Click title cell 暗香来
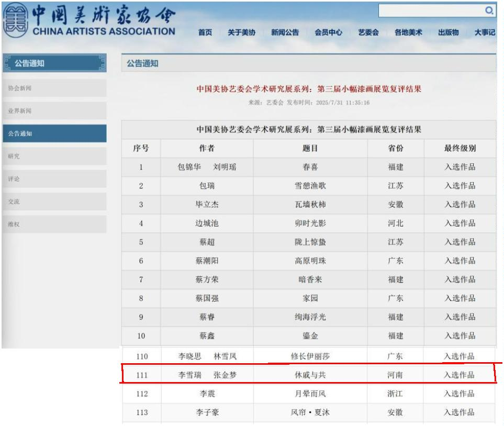The width and height of the screenshot is (504, 426). click(310, 279)
